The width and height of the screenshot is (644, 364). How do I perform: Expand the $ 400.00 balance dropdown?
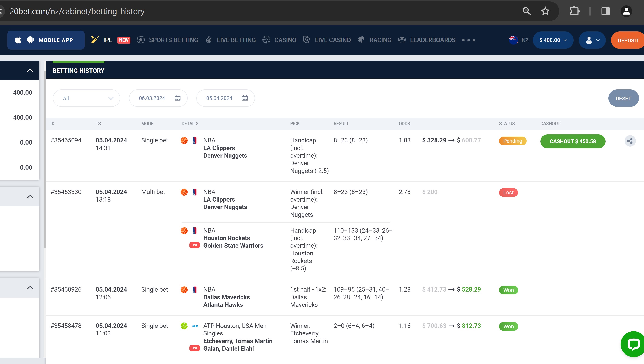(x=553, y=40)
